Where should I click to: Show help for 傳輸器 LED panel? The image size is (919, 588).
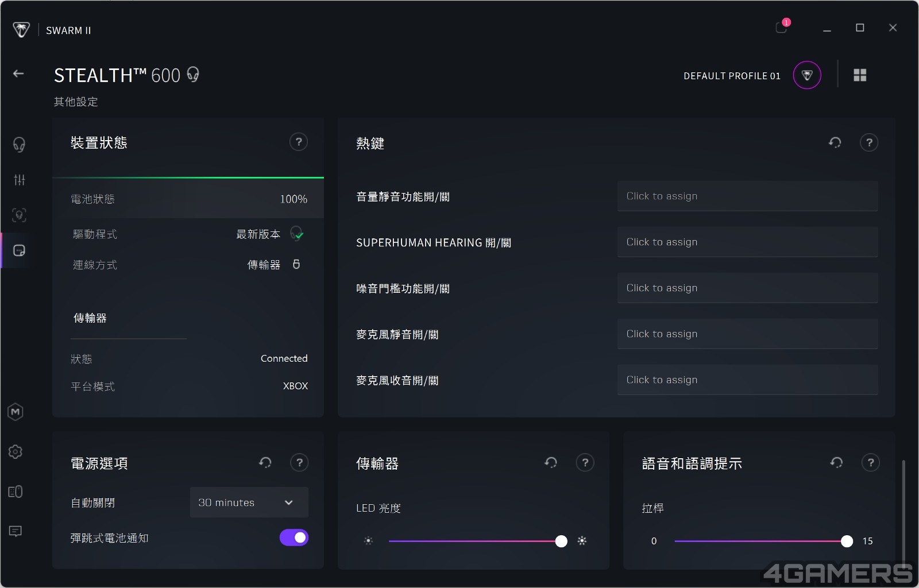585,462
